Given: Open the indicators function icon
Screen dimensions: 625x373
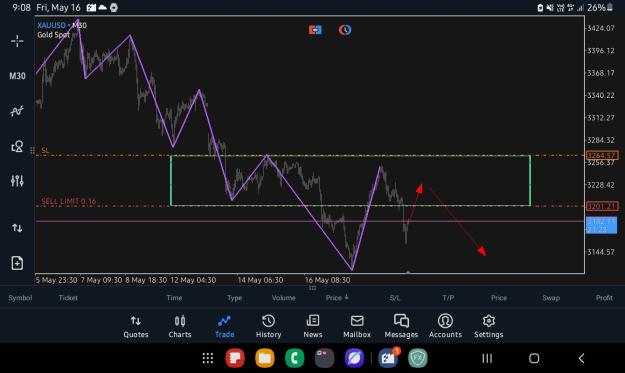Looking at the screenshot, I should pos(17,111).
